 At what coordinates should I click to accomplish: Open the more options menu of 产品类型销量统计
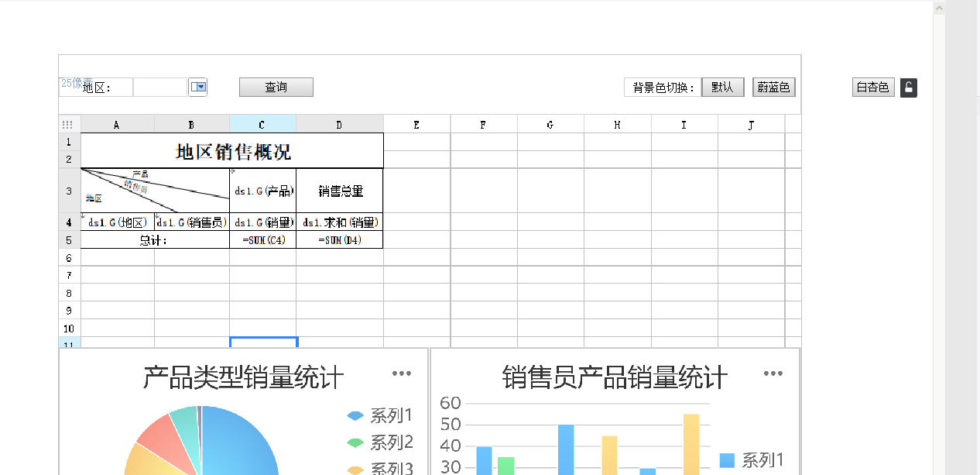click(402, 373)
